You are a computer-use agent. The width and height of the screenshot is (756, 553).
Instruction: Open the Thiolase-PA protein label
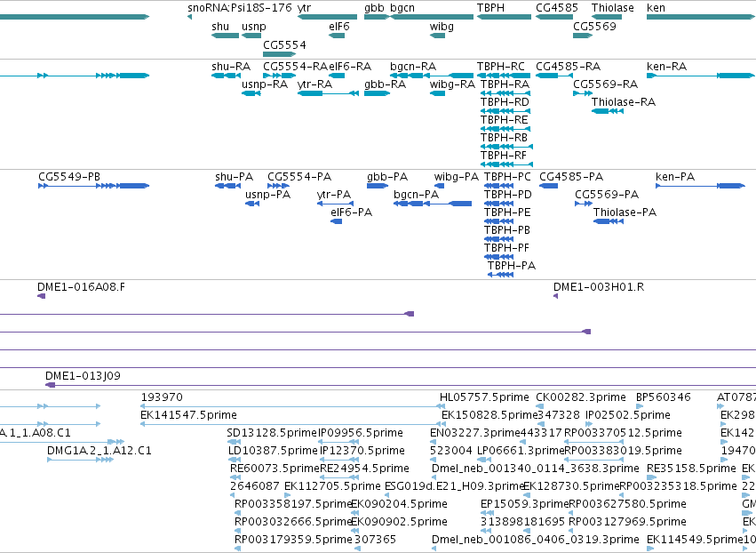pyautogui.click(x=625, y=212)
